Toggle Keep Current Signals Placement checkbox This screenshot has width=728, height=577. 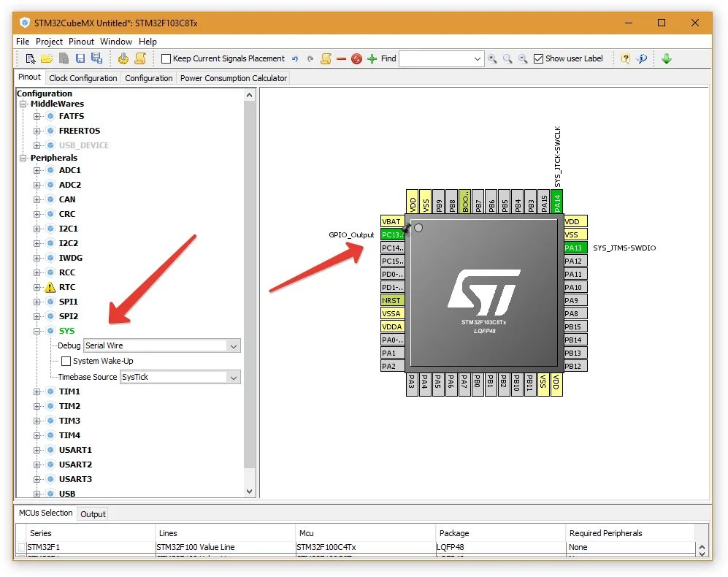click(166, 59)
